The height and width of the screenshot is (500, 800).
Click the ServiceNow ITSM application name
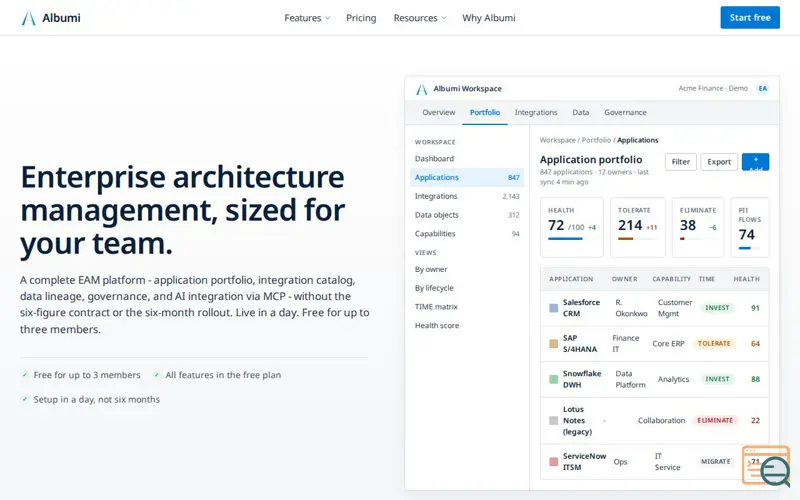584,462
